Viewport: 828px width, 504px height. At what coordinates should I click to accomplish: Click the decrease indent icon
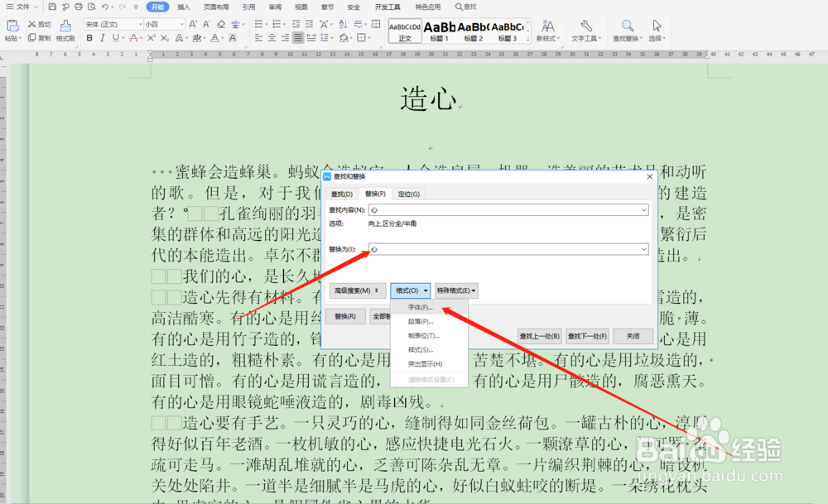coord(296,24)
